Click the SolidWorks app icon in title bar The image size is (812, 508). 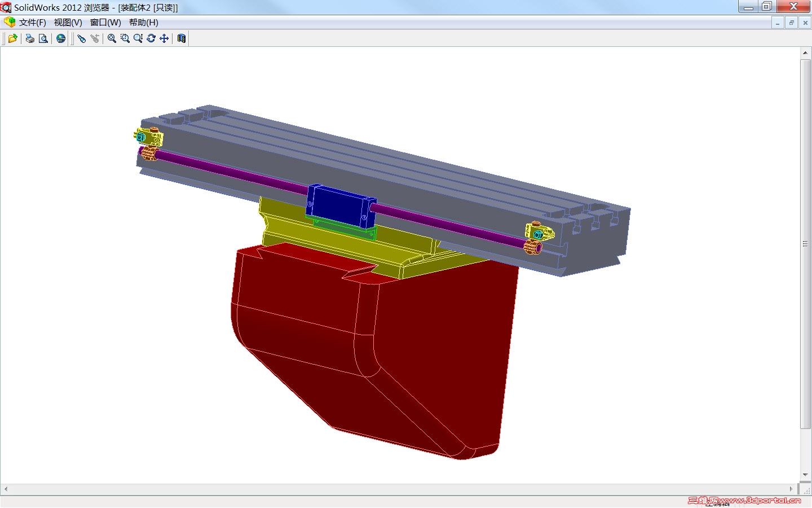(x=6, y=7)
